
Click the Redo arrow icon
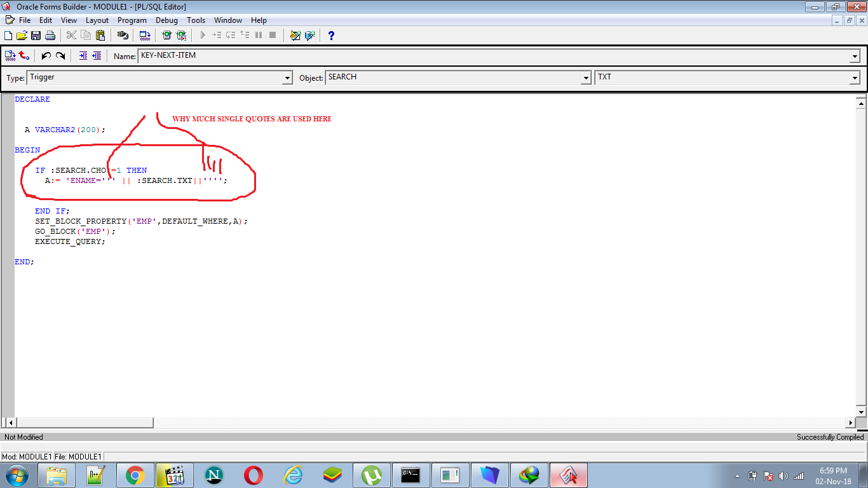60,56
